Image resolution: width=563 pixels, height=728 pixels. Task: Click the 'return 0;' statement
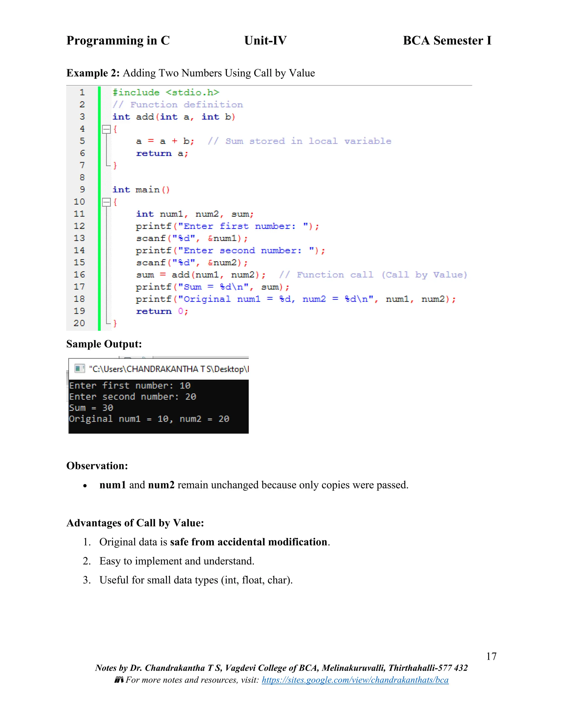coord(162,311)
